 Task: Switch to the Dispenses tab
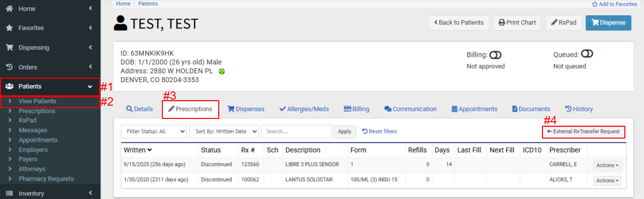246,109
